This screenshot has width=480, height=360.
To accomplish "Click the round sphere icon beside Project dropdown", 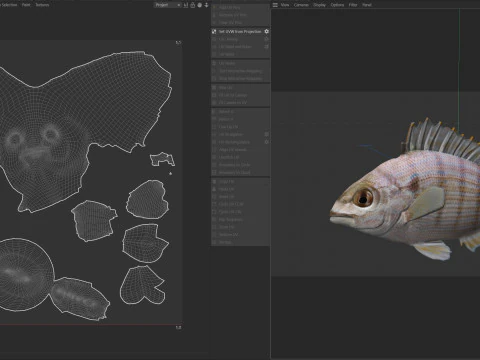I will (200, 5).
